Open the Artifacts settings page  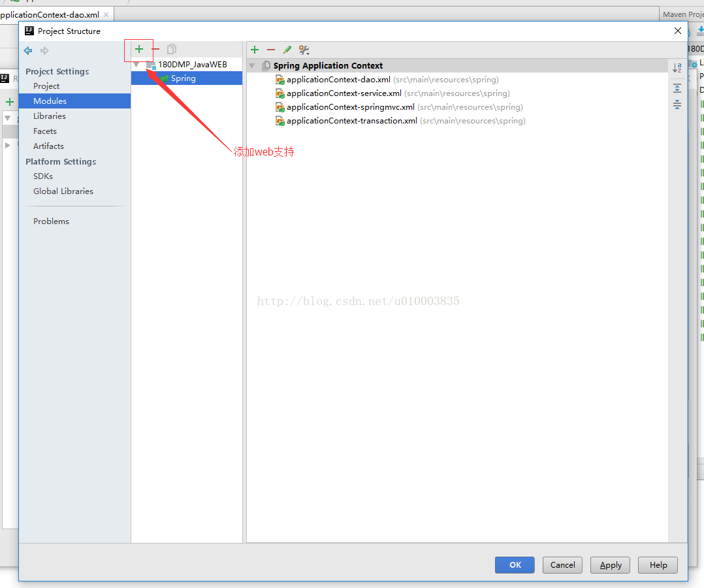pyautogui.click(x=48, y=146)
